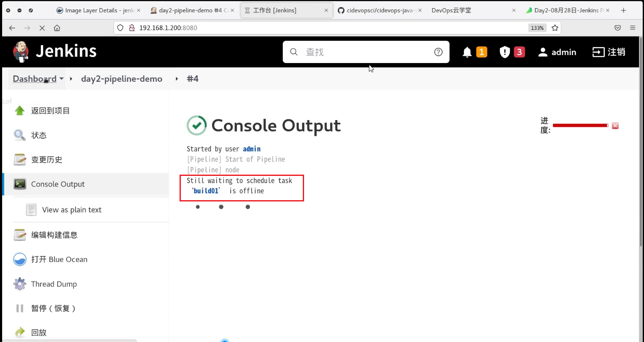Close the DevOps云学堂 tab
This screenshot has height=342, width=644.
513,10
